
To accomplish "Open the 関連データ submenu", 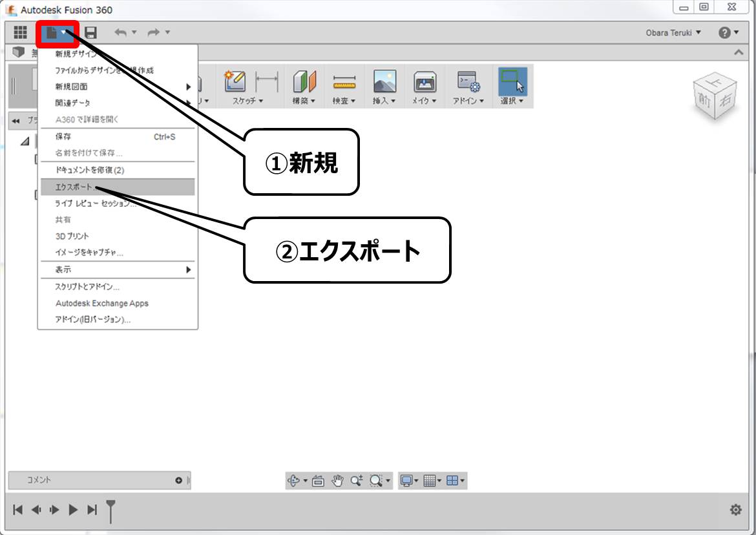I will 118,103.
